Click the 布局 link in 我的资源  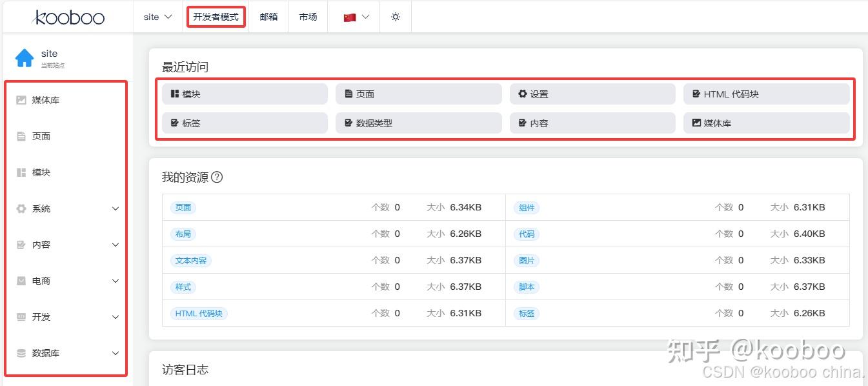tap(183, 234)
